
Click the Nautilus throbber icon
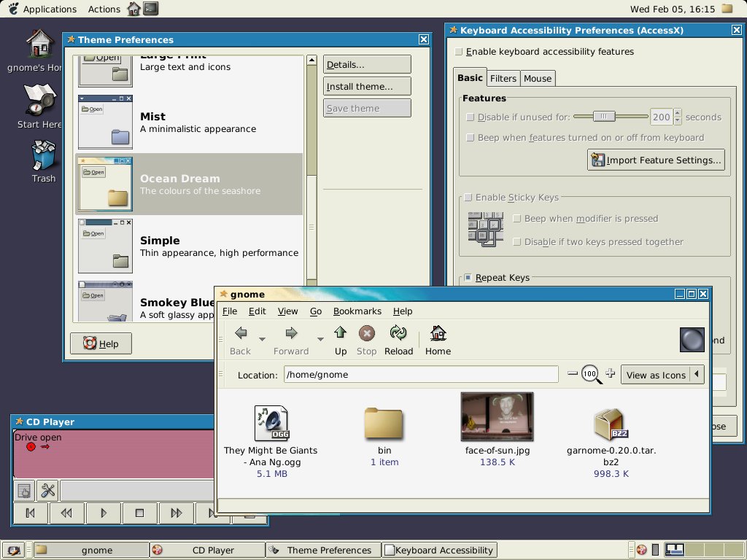click(692, 340)
